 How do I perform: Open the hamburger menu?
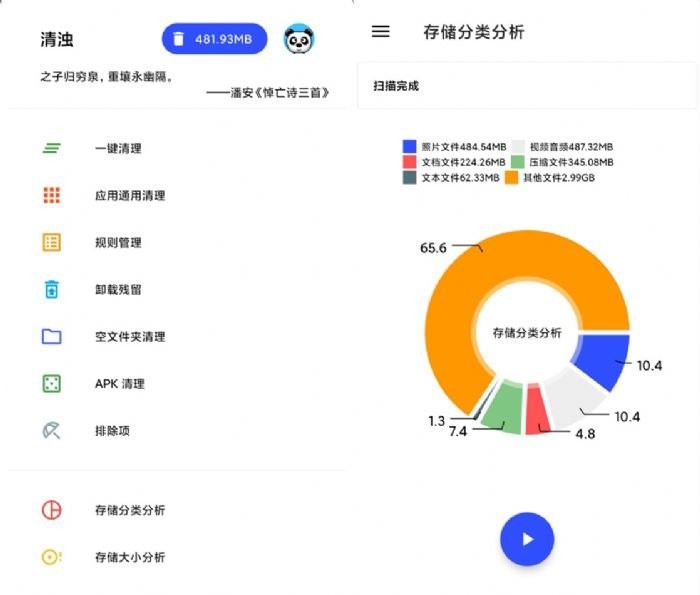(380, 31)
